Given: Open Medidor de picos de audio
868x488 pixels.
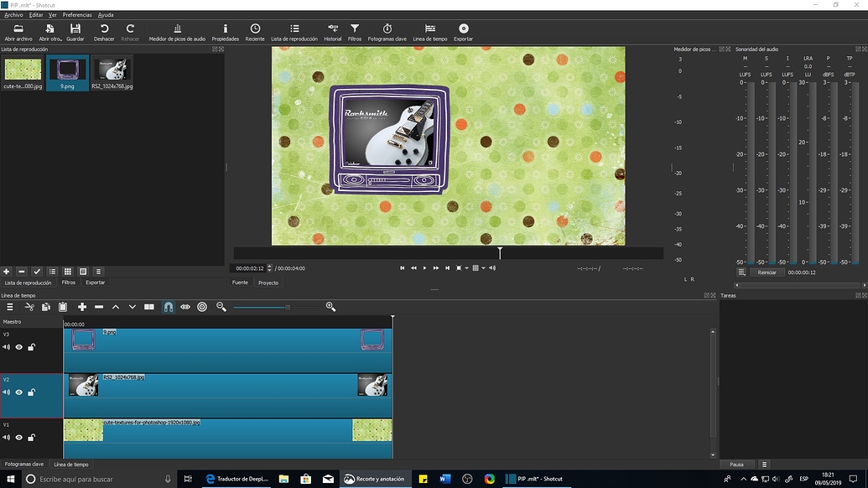Looking at the screenshot, I should 177,32.
